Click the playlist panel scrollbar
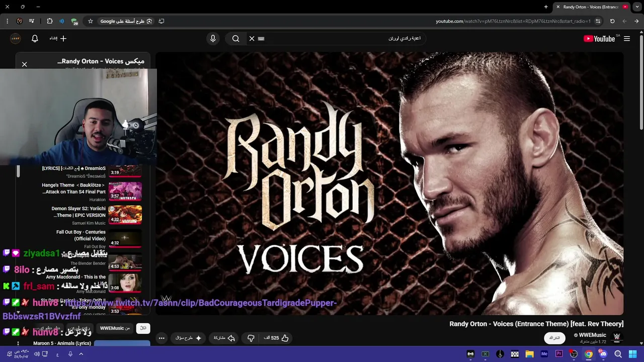The width and height of the screenshot is (644, 362). 18,171
